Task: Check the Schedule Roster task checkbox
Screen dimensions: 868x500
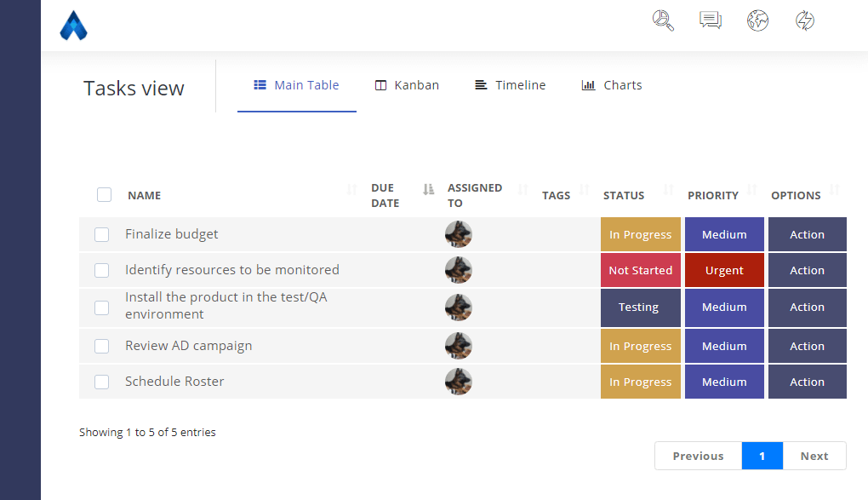Action: 101,382
